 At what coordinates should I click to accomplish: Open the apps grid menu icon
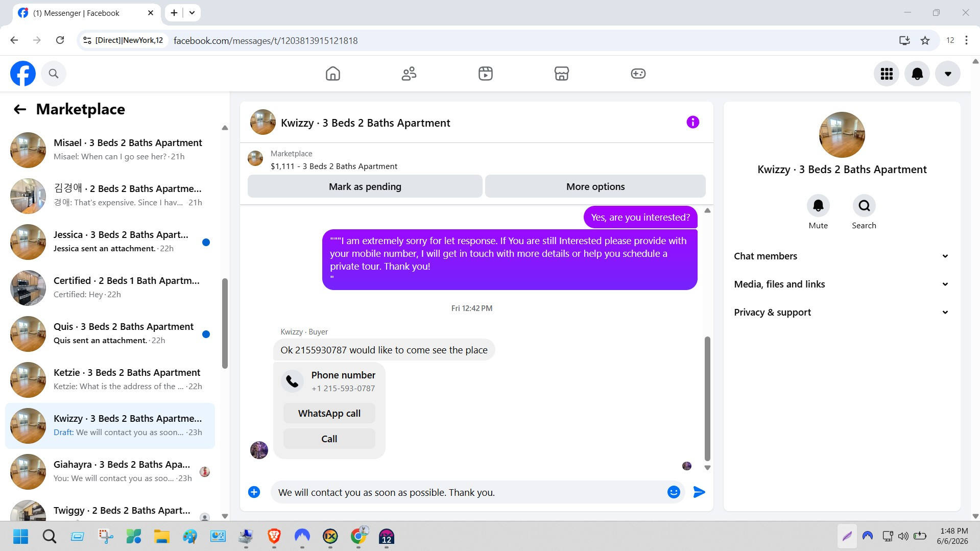click(887, 74)
